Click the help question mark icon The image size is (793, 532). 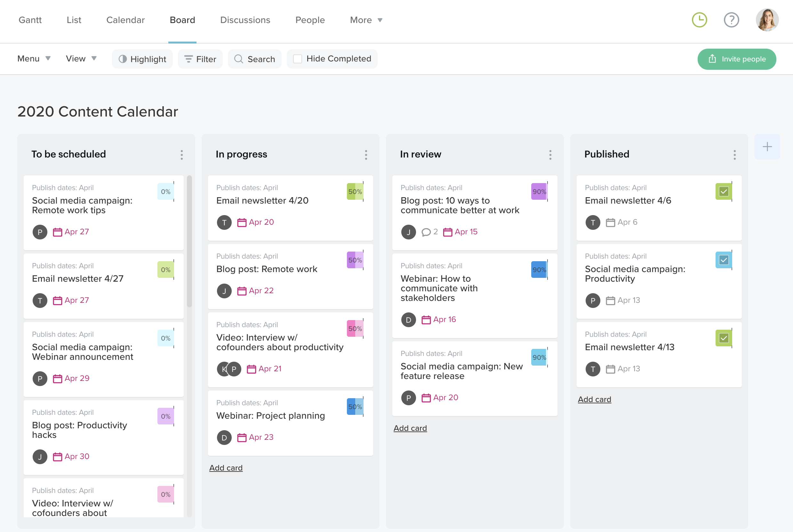(x=731, y=20)
